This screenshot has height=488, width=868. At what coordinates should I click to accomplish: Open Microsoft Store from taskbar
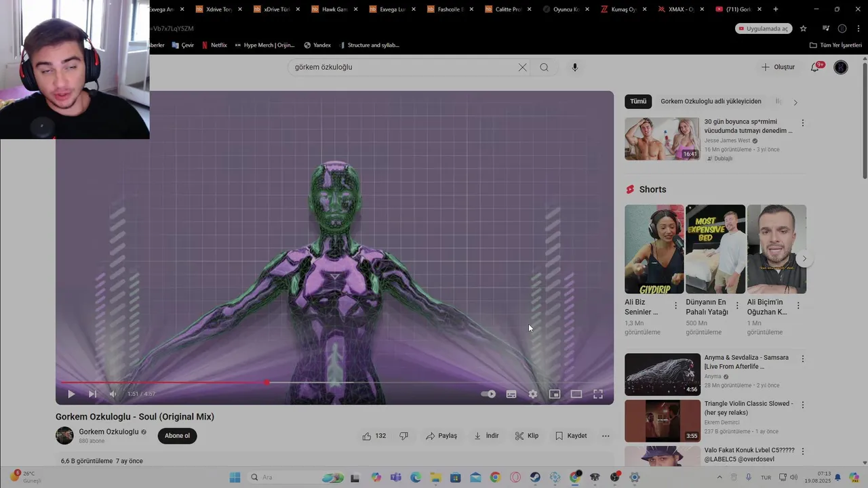[x=455, y=477]
